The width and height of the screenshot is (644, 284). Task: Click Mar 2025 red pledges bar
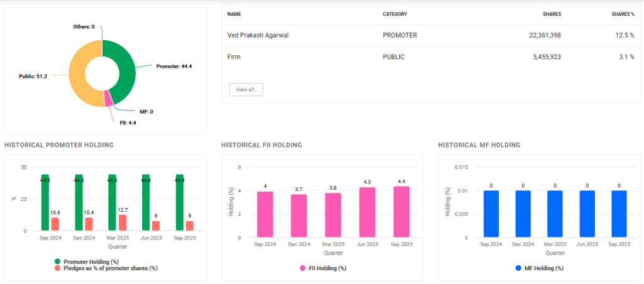123,223
